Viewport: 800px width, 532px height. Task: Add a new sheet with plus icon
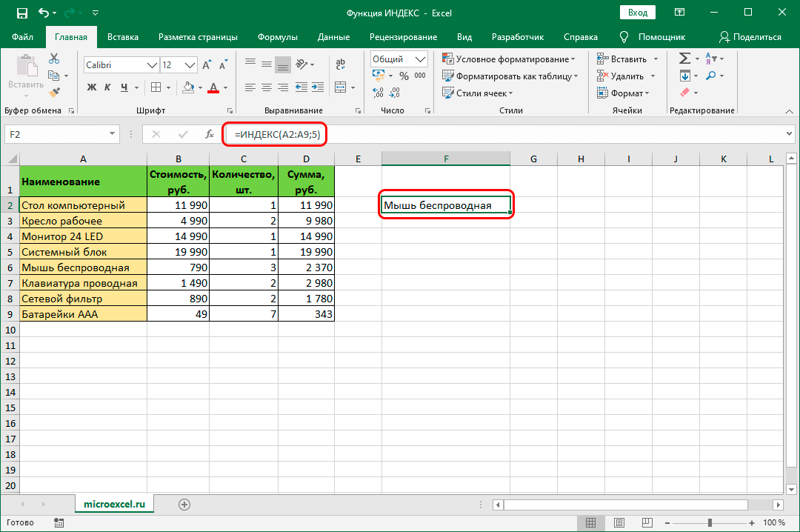(x=184, y=505)
